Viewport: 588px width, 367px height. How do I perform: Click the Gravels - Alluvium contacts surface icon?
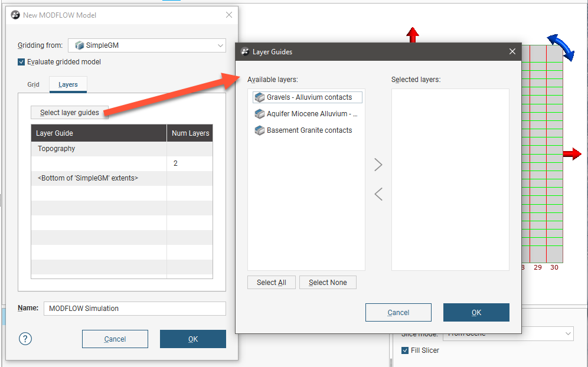click(x=259, y=97)
